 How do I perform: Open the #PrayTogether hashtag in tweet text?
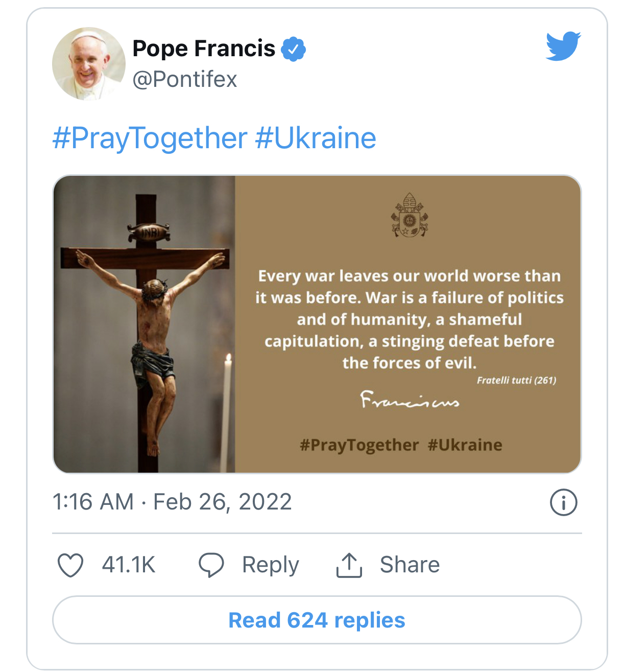[150, 138]
